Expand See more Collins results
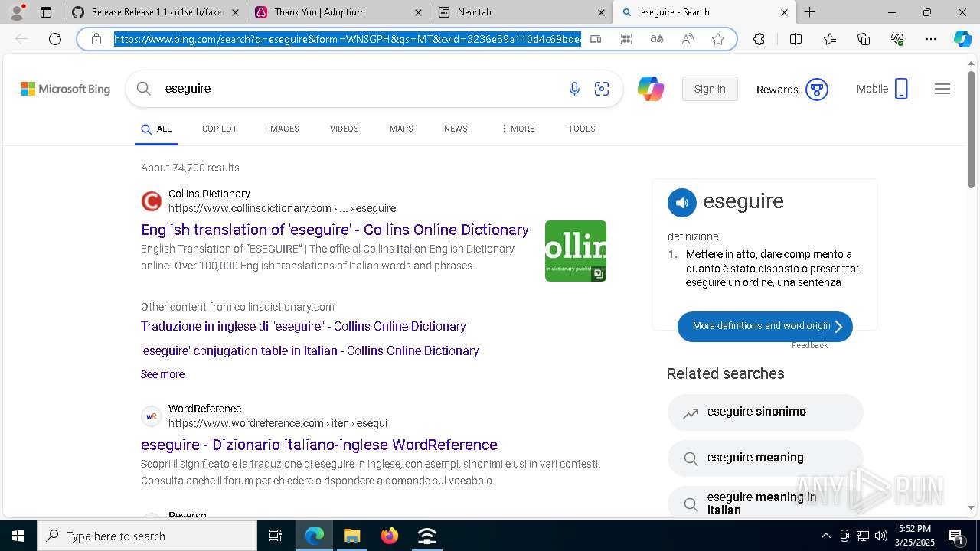Image resolution: width=980 pixels, height=551 pixels. (162, 374)
